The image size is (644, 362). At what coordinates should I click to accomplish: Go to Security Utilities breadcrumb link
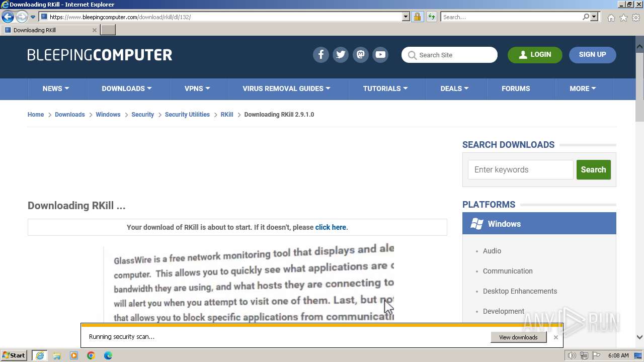click(187, 115)
